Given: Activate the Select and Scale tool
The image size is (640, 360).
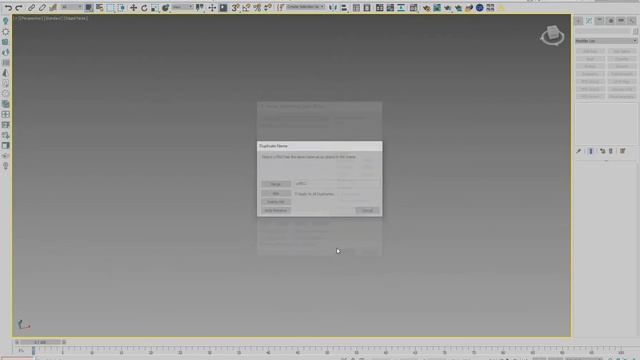Looking at the screenshot, I should click(x=155, y=8).
